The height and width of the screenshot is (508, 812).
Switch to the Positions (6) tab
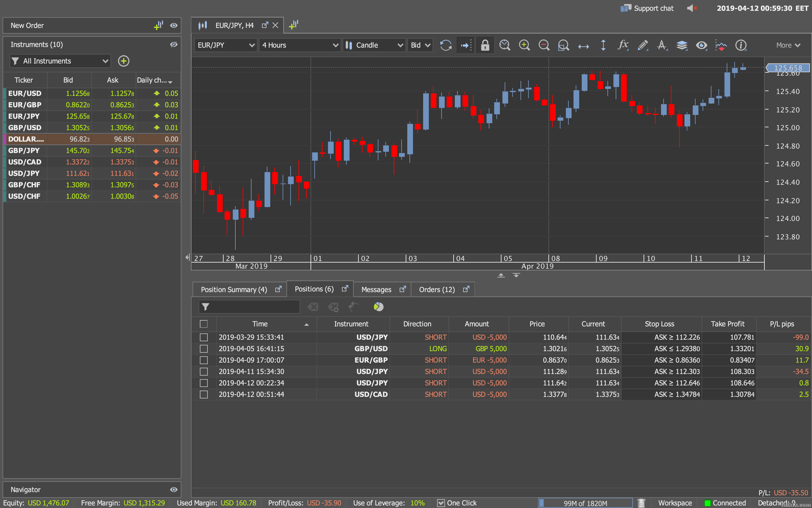[x=320, y=289]
